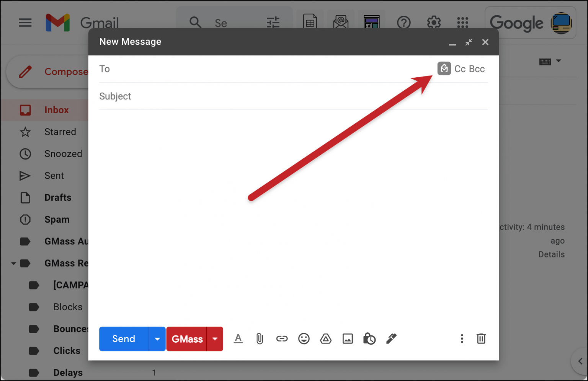Attach a file using the paperclip icon
588x381 pixels.
click(260, 339)
